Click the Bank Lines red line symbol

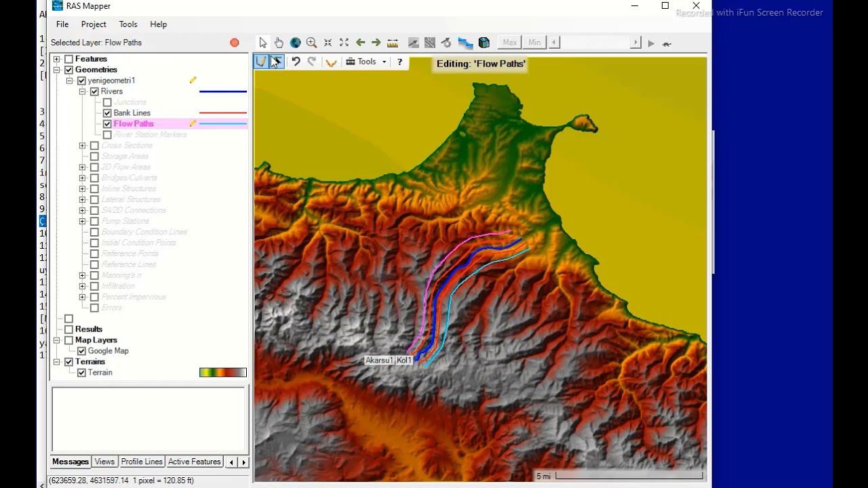click(223, 113)
